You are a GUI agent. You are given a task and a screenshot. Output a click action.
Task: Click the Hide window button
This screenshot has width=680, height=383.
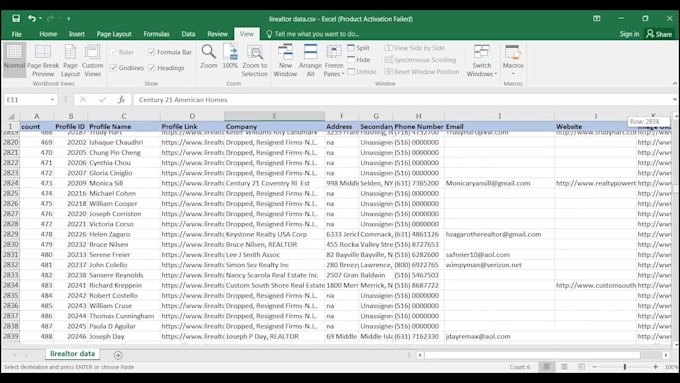pos(359,60)
